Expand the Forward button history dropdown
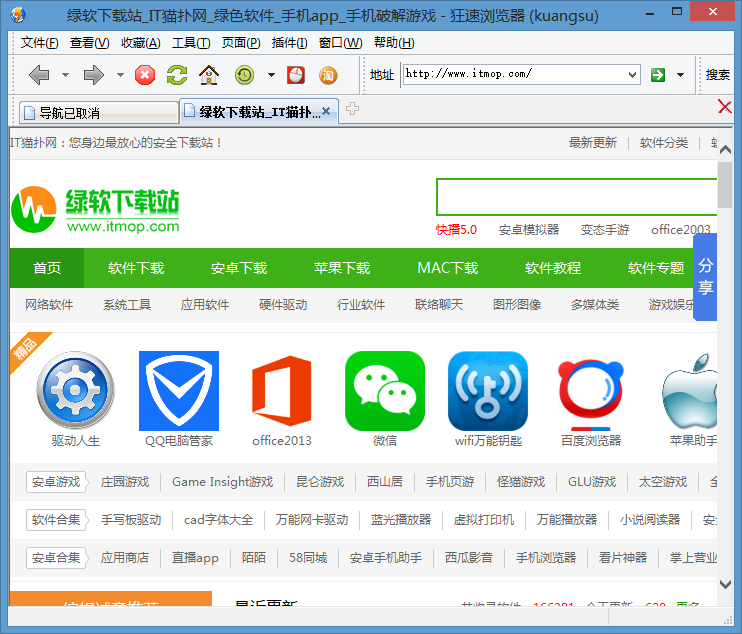Image resolution: width=742 pixels, height=634 pixels. (120, 75)
